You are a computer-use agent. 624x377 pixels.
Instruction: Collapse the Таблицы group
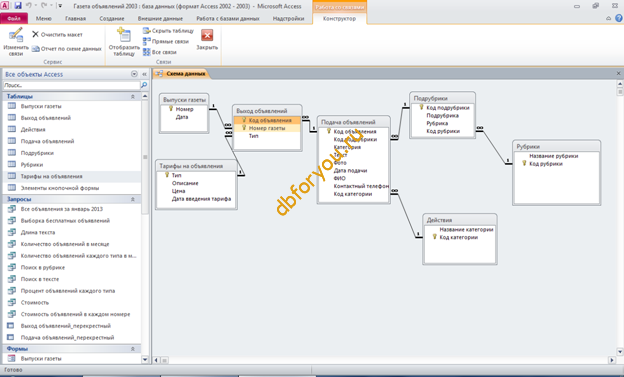[x=133, y=96]
